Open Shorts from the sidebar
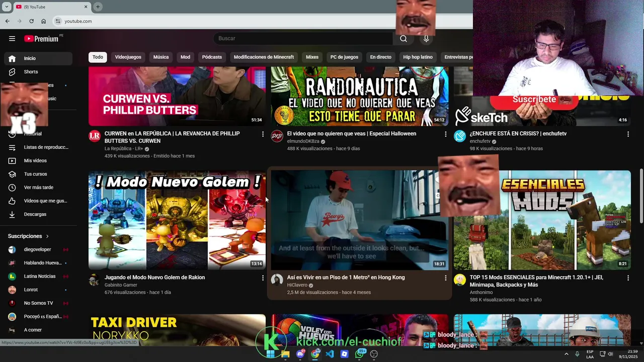The height and width of the screenshot is (362, 644). coord(38,72)
